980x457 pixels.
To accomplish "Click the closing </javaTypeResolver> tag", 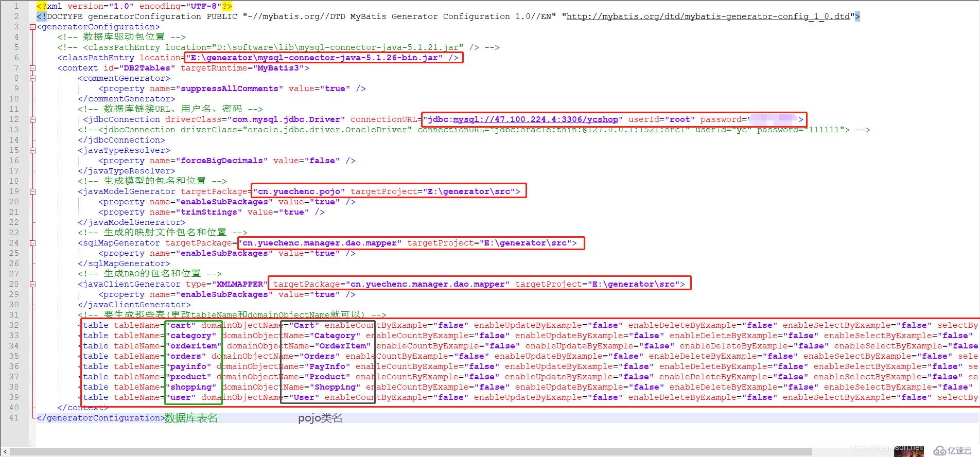I will (127, 171).
